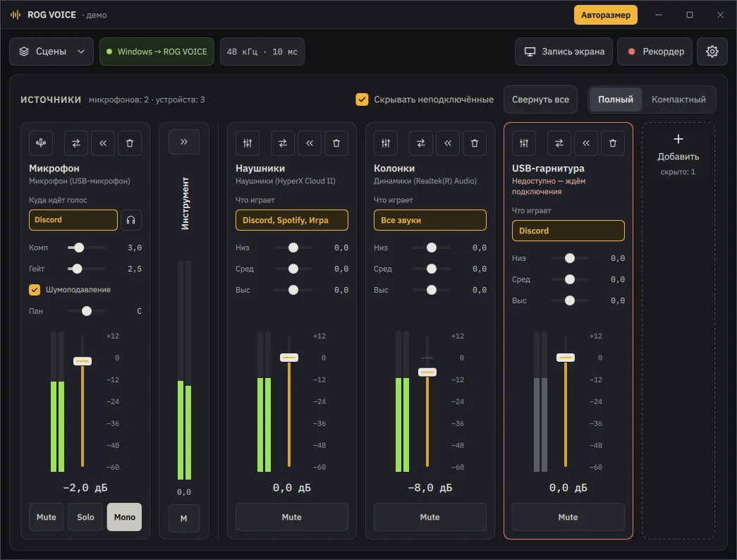Click the plus icon to add a source
This screenshot has width=737, height=560.
point(678,139)
